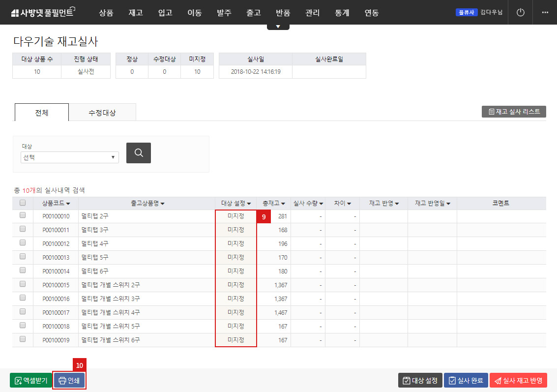Click the 사방넷 풀필먼트 logo
557x392 pixels.
43,12
